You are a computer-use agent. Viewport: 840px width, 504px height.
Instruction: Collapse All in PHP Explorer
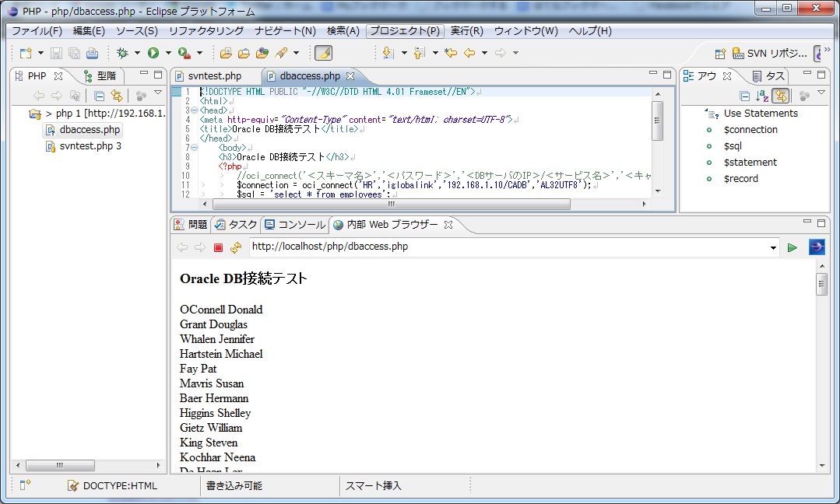click(99, 96)
